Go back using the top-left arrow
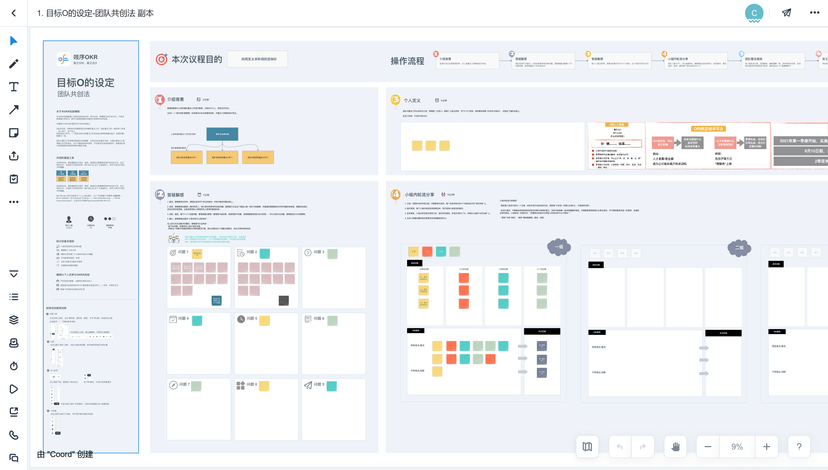The width and height of the screenshot is (828, 470). pyautogui.click(x=14, y=13)
